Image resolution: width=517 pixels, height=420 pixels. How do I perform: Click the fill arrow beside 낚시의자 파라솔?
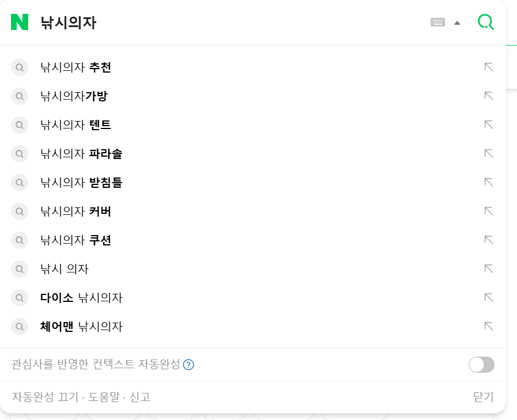(489, 153)
